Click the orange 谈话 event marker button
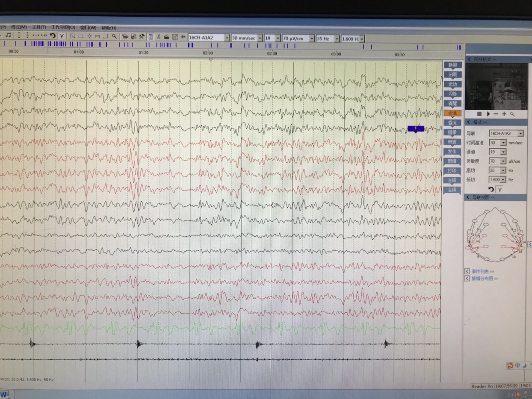Image resolution: width=532 pixels, height=399 pixels. [x=452, y=113]
